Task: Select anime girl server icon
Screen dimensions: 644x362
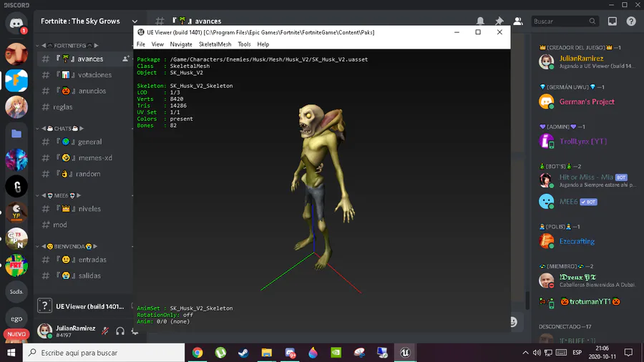Action: pyautogui.click(x=16, y=107)
